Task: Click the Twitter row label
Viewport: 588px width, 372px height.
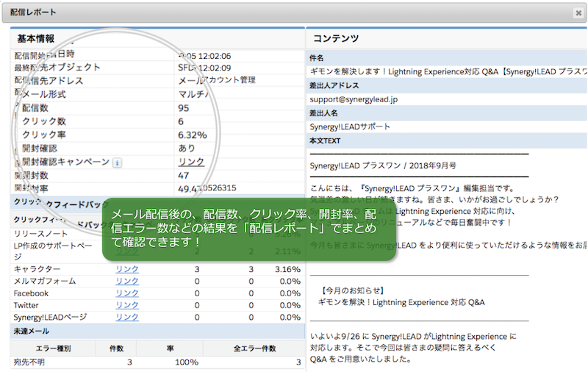Action: click(26, 305)
